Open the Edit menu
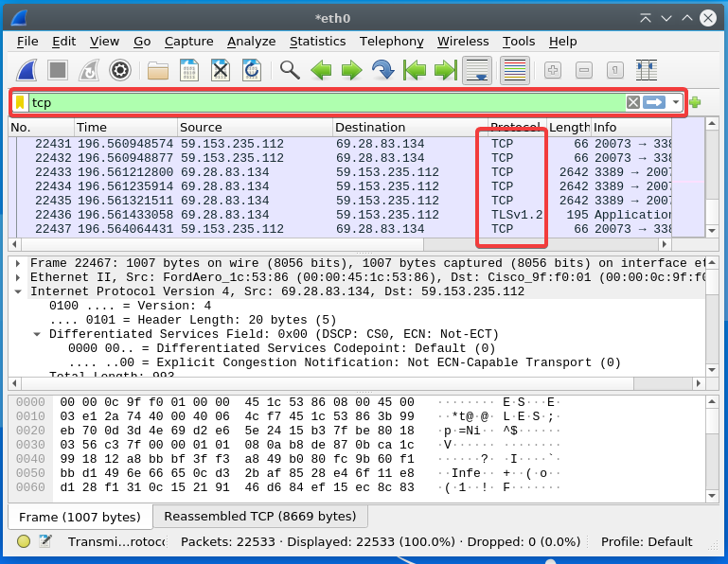This screenshot has width=728, height=564. [x=63, y=42]
